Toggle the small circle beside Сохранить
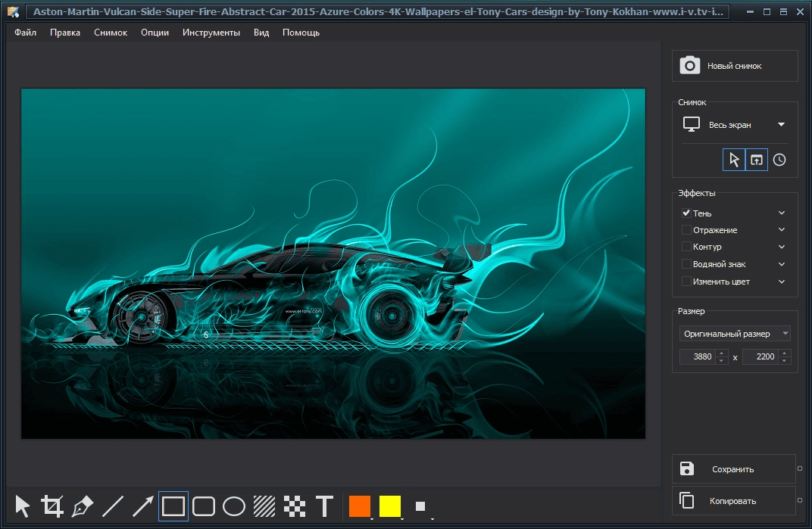The width and height of the screenshot is (812, 529). tap(800, 468)
